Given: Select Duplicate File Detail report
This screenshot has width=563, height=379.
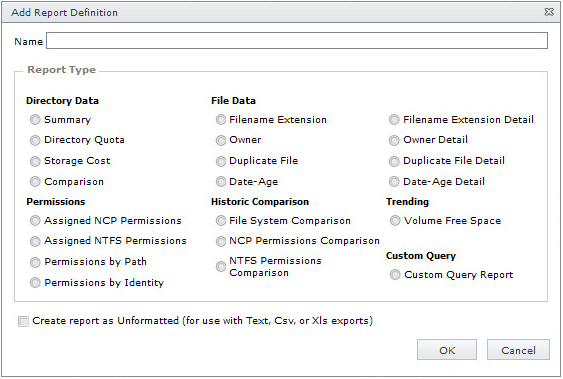Looking at the screenshot, I should [x=394, y=161].
